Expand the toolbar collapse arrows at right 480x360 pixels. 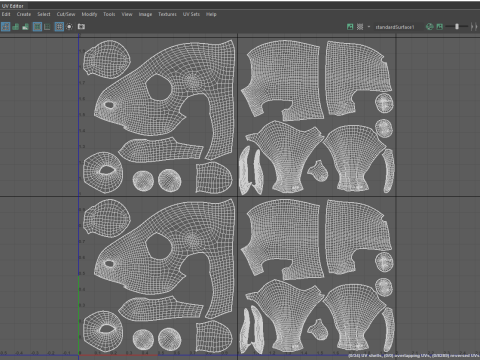click(474, 27)
